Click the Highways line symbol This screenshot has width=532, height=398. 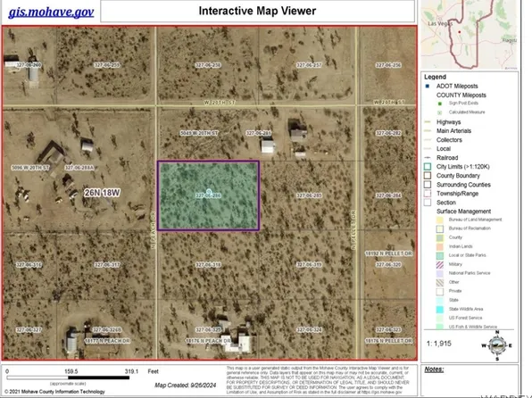[x=428, y=121]
